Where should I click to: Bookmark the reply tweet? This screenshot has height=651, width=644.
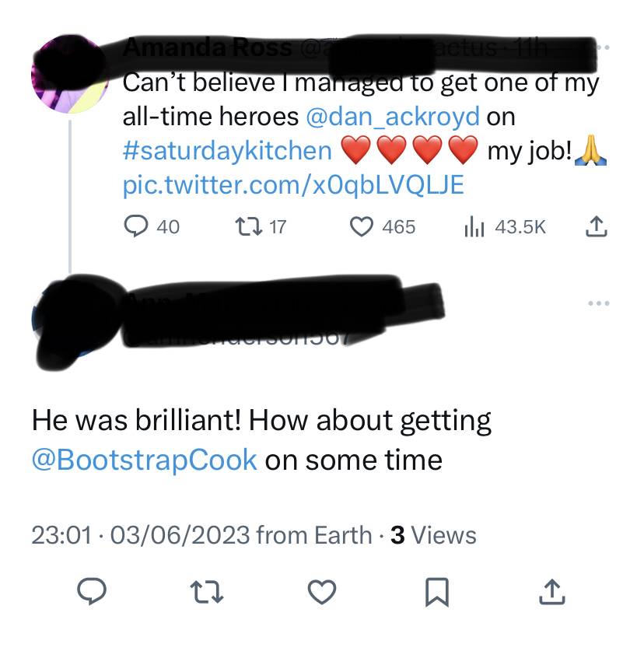click(437, 592)
